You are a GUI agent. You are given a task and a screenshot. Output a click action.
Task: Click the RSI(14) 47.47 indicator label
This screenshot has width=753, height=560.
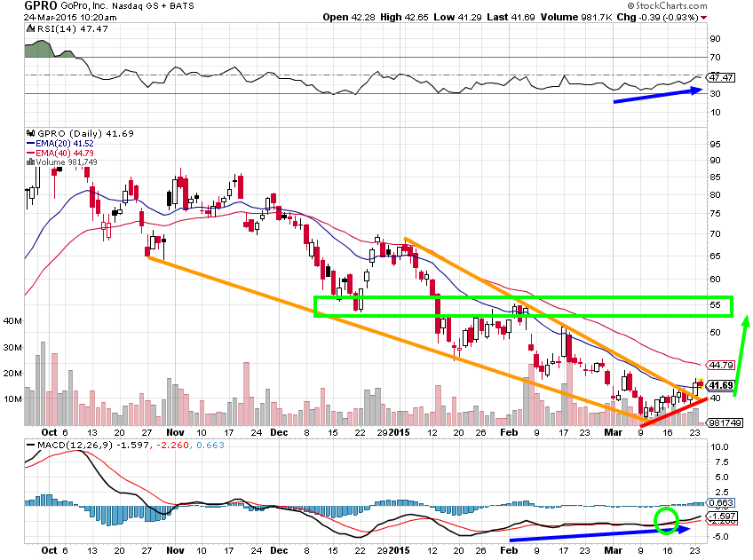click(73, 28)
